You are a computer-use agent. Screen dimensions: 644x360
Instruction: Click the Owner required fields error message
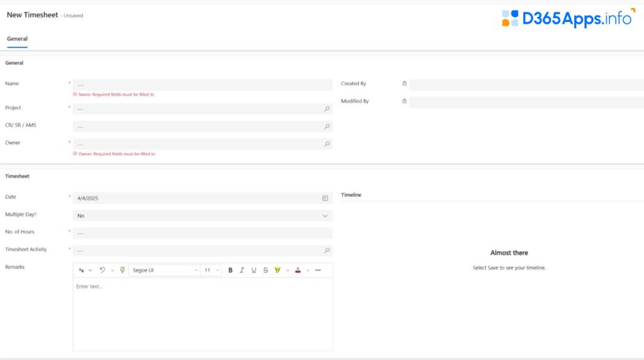pyautogui.click(x=114, y=154)
